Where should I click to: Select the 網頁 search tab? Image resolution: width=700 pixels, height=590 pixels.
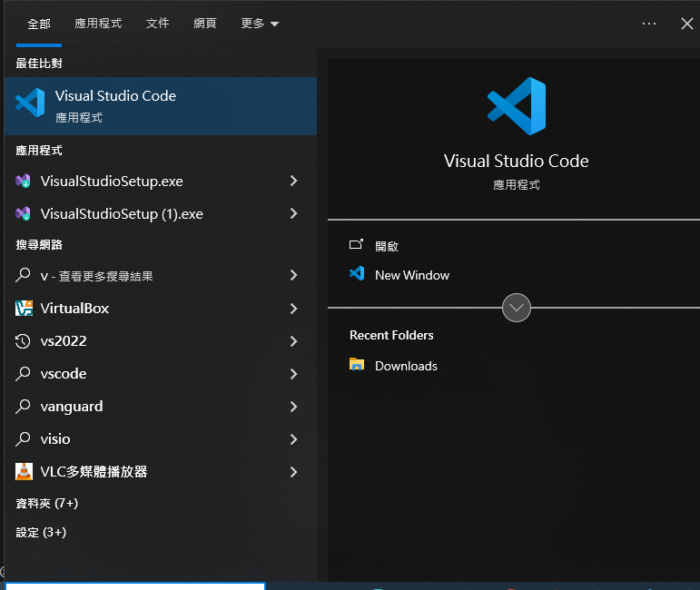(x=205, y=24)
